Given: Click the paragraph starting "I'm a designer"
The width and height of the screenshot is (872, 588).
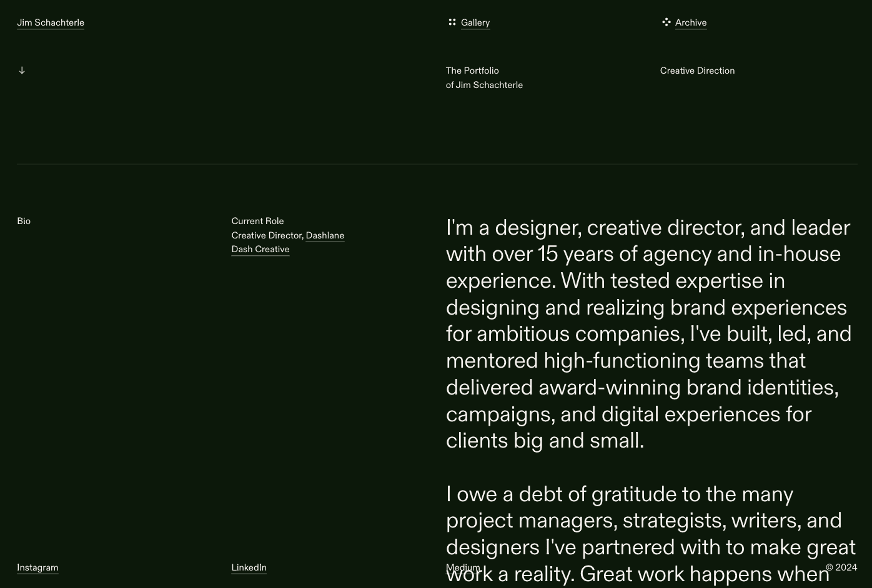Looking at the screenshot, I should click(648, 334).
